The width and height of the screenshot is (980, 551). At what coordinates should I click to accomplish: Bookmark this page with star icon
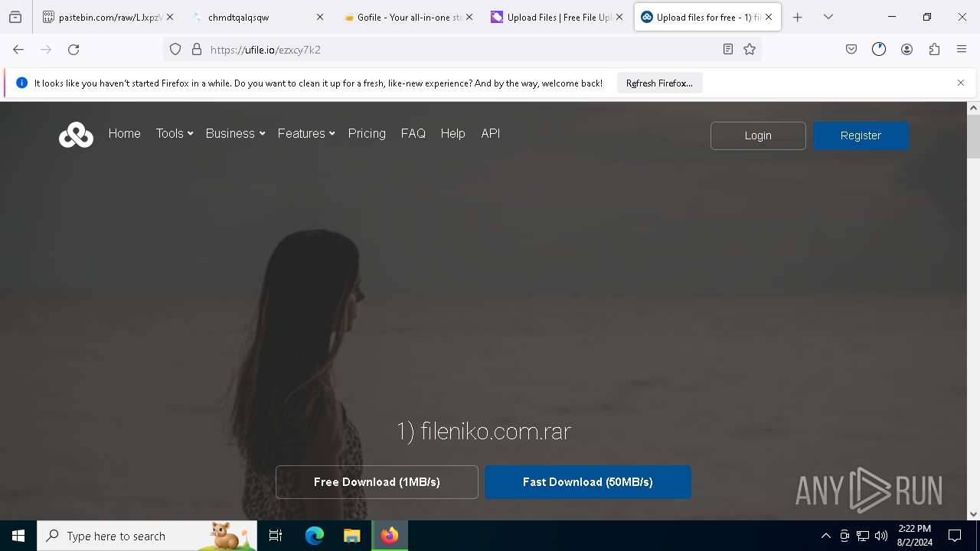750,50
